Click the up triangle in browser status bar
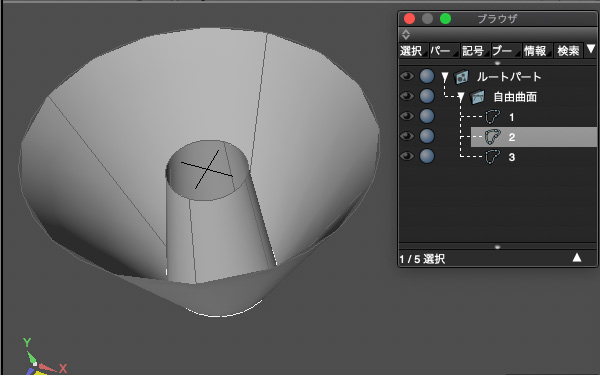This screenshot has height=375, width=600. [577, 258]
